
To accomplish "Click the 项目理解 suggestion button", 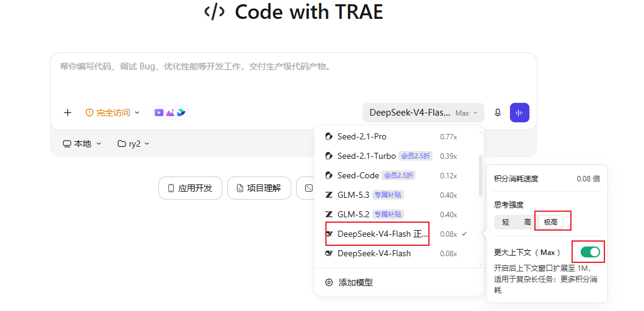I will tap(259, 188).
